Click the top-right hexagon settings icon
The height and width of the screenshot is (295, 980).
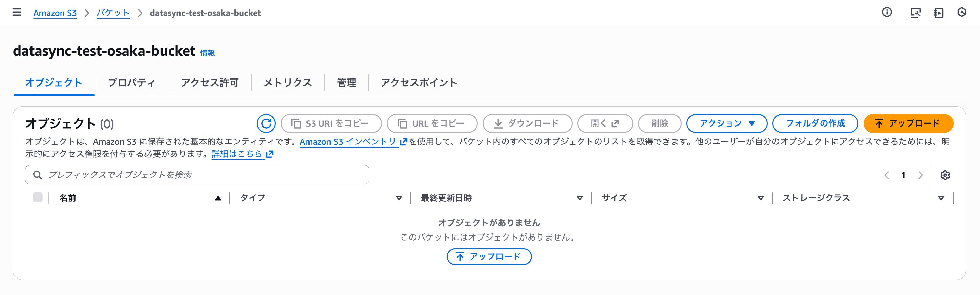962,13
